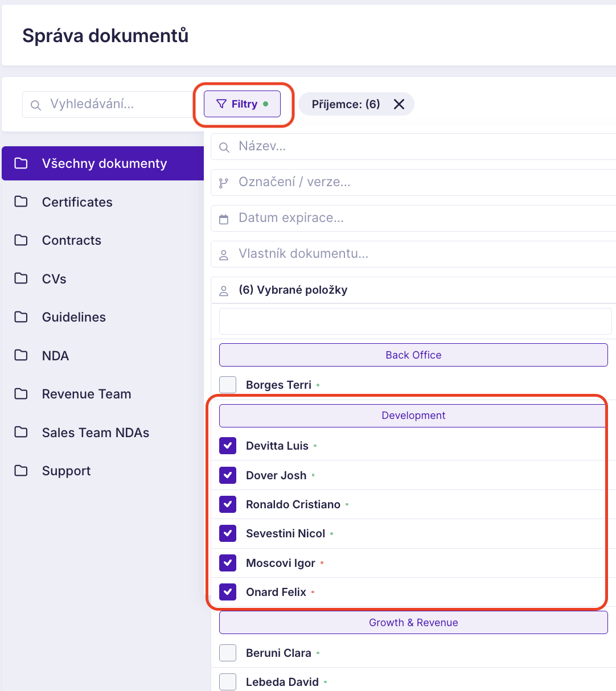
Task: Click the X icon on Příjemce chip
Action: point(399,104)
